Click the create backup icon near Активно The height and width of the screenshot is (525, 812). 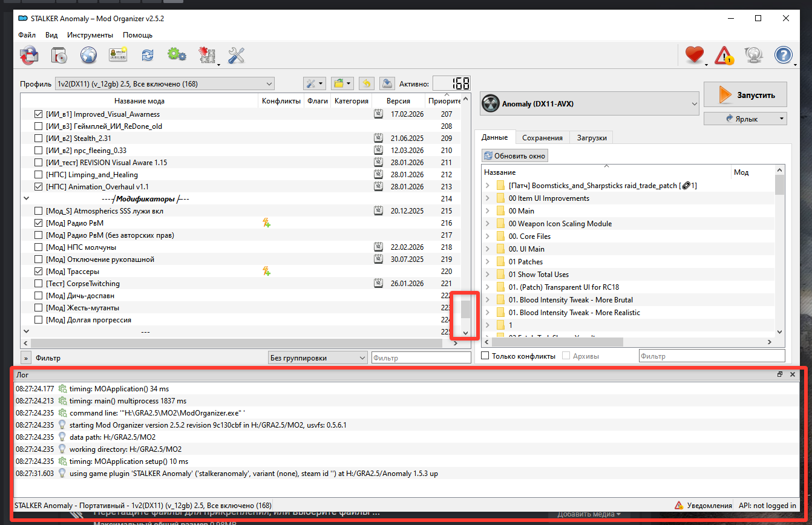[388, 83]
